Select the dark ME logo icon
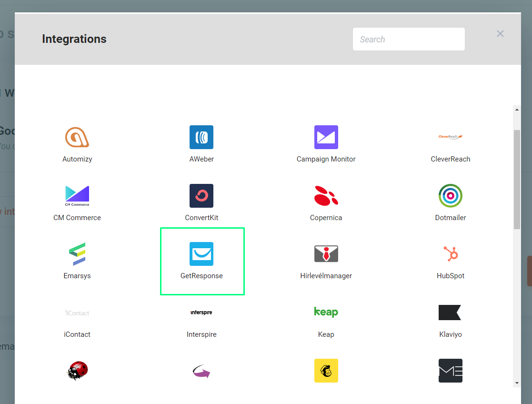This screenshot has width=532, height=404. click(450, 371)
